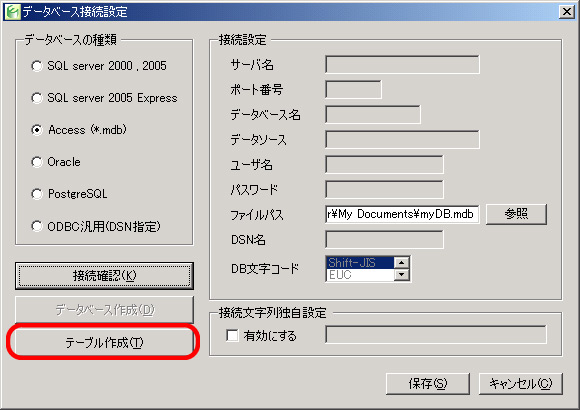
Task: Select Shift-JIS in the DB文字コード list
Action: [x=360, y=262]
